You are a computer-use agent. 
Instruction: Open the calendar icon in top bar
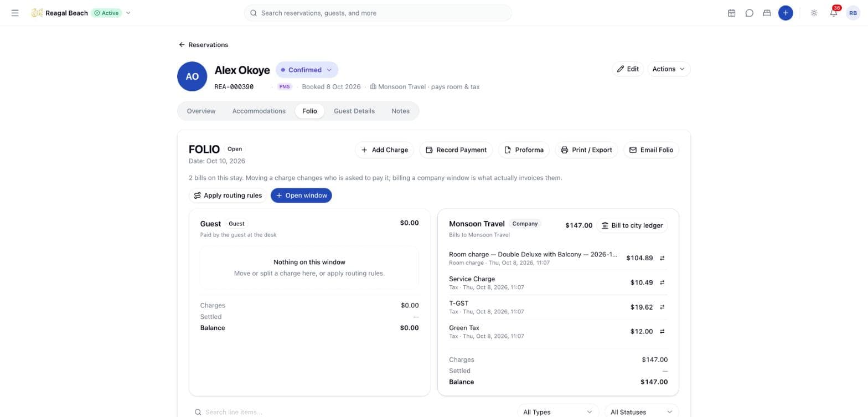(x=731, y=13)
